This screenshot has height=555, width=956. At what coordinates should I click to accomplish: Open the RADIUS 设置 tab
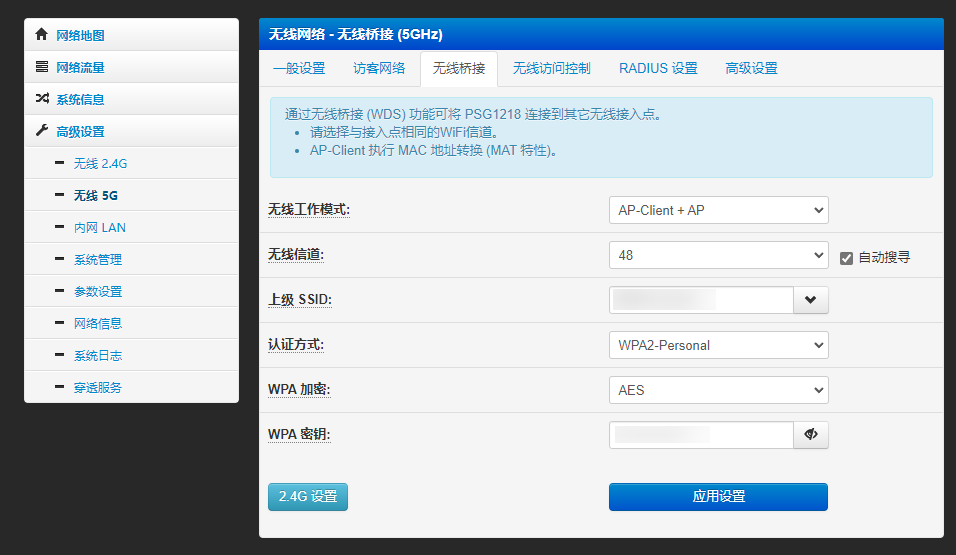[658, 69]
